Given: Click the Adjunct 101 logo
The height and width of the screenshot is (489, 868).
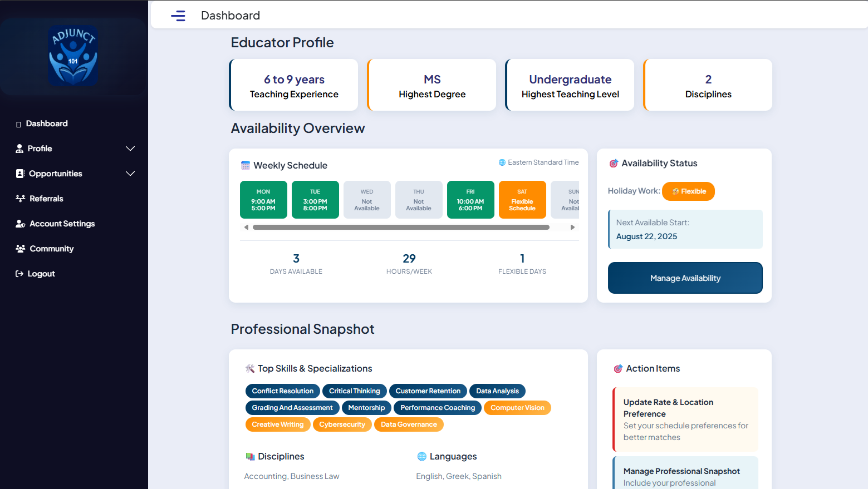Looking at the screenshot, I should click(x=73, y=56).
